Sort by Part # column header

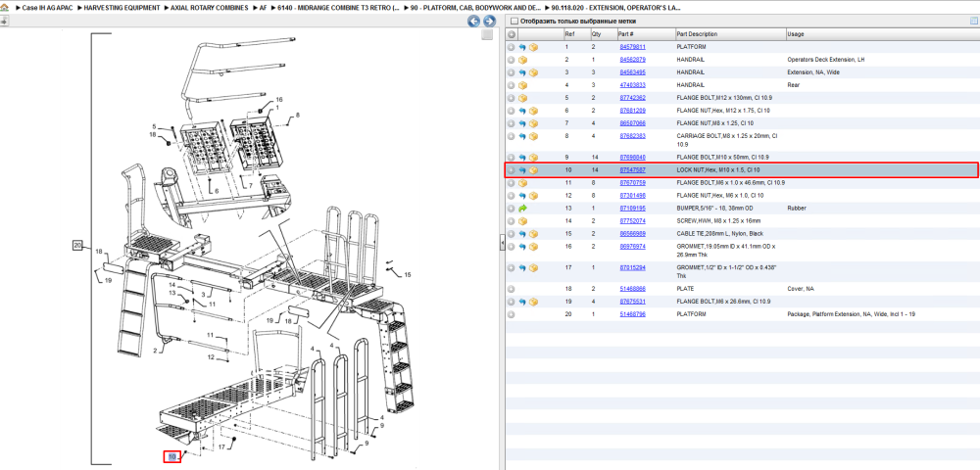(x=646, y=34)
